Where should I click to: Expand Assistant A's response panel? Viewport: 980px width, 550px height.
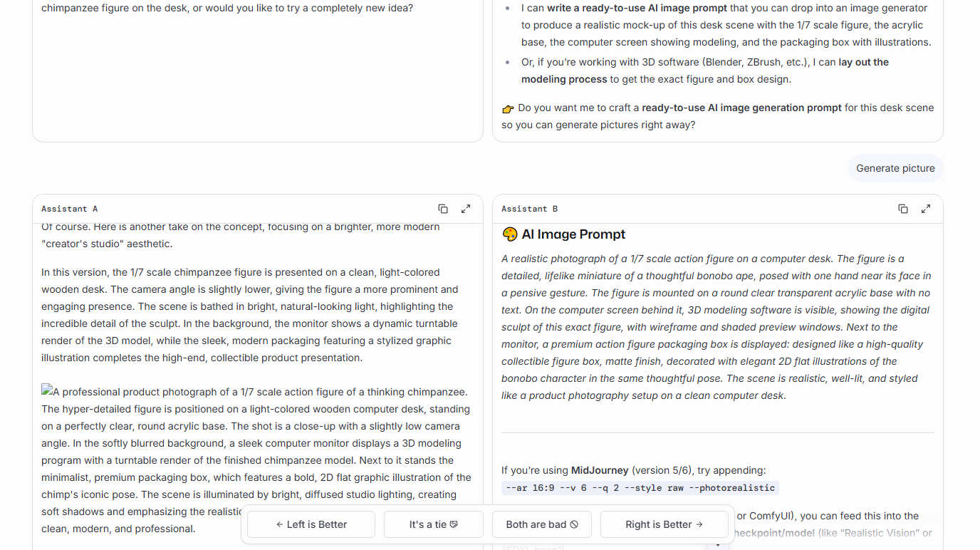click(466, 209)
